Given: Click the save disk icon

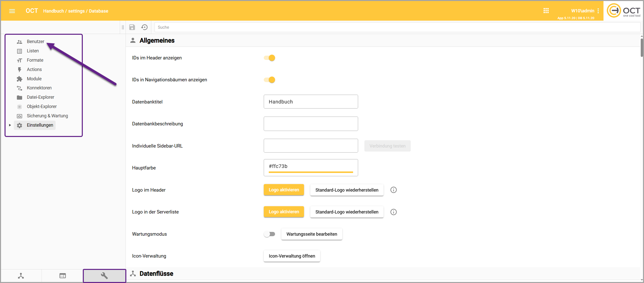Looking at the screenshot, I should pyautogui.click(x=132, y=27).
